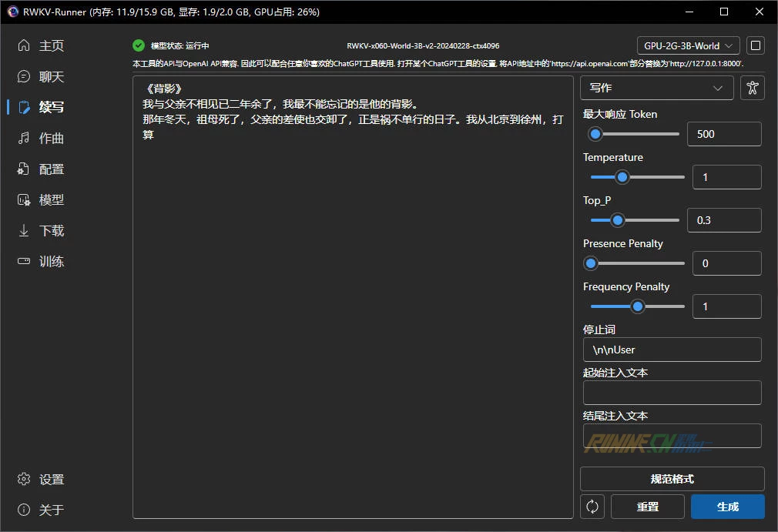Click the accessibility figure icon beside 写作
This screenshot has height=532, width=778.
753,88
